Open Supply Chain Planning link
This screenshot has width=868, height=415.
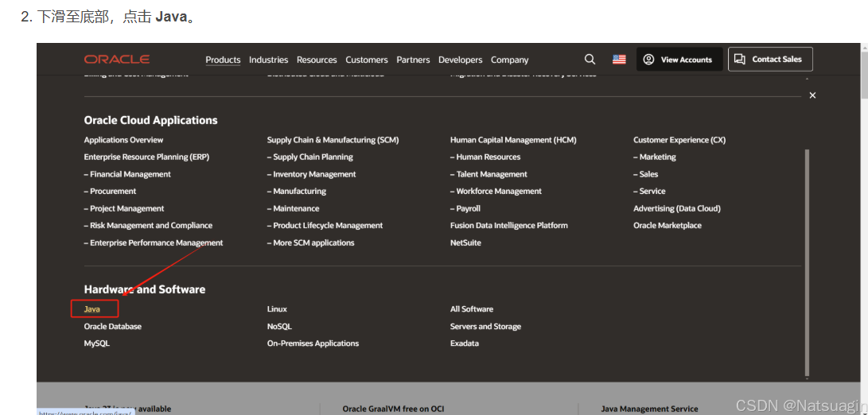[310, 157]
